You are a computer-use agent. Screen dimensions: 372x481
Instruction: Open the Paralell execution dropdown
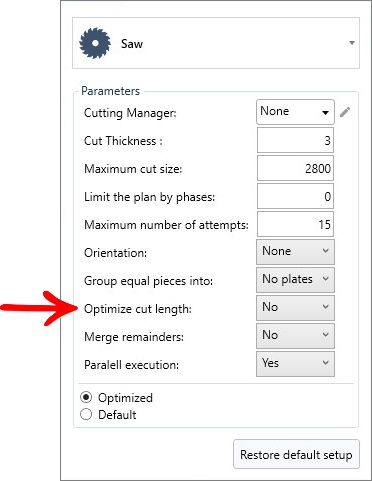click(295, 364)
